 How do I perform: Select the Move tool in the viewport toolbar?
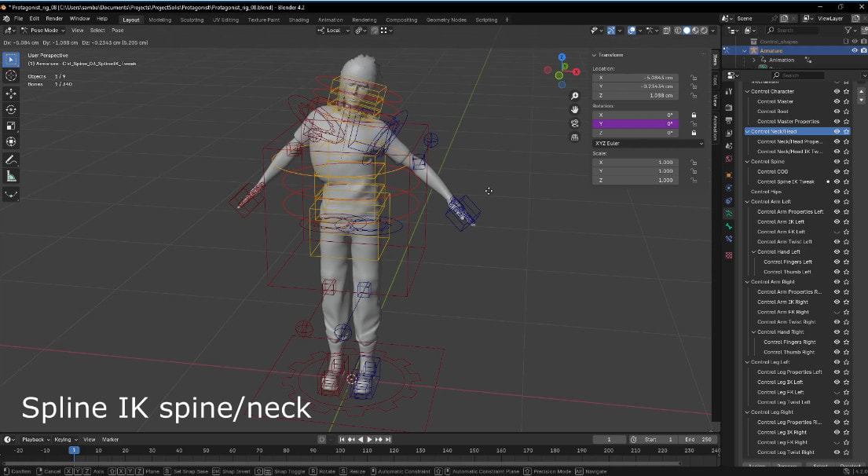(x=11, y=93)
